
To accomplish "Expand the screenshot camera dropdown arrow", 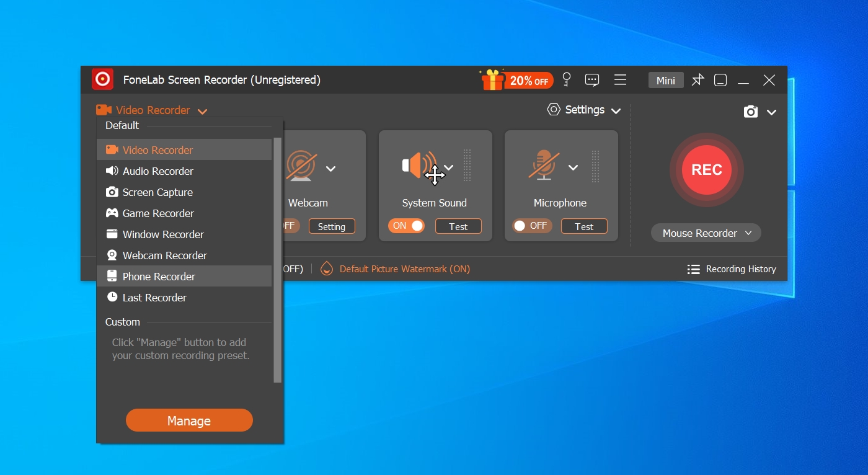I will click(771, 112).
